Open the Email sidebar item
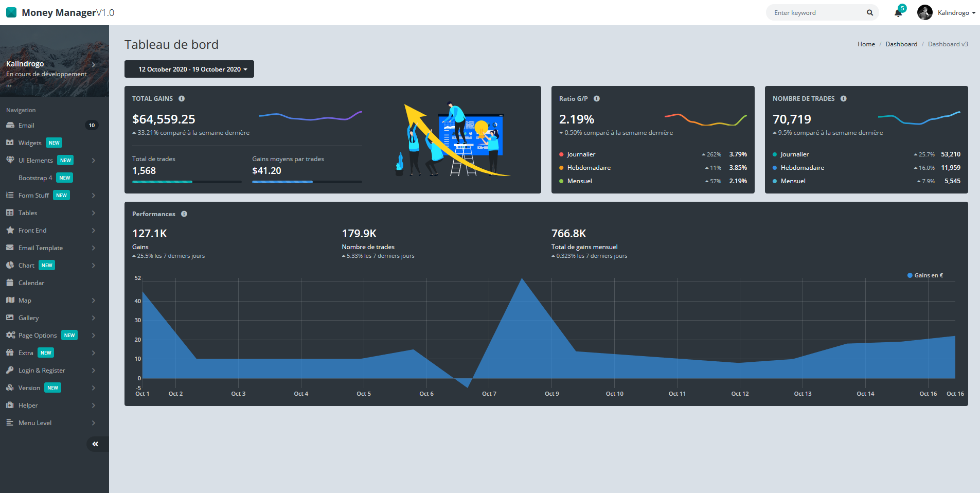The image size is (980, 493). click(51, 125)
